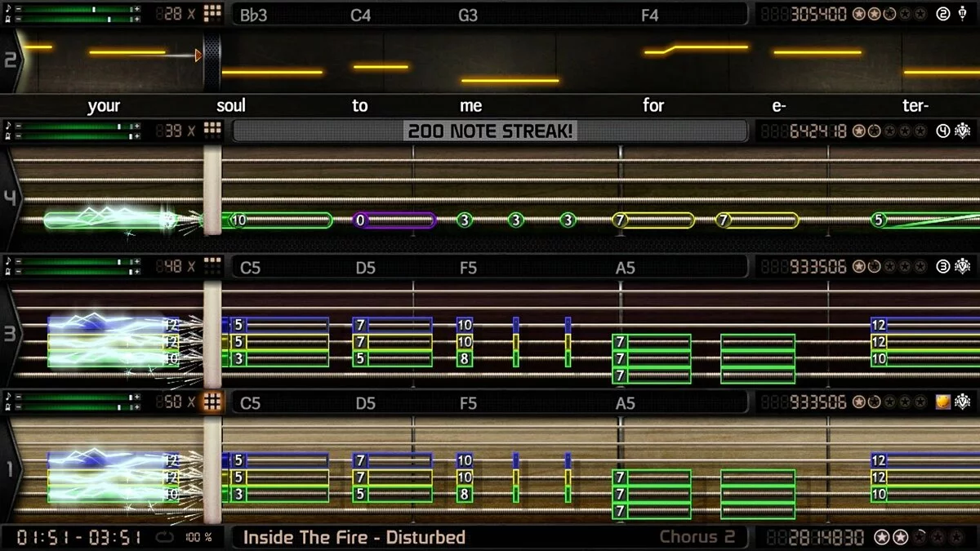The image size is (980, 551).
Task: Click the metronome icon on player 4 track
Action: tap(7, 136)
